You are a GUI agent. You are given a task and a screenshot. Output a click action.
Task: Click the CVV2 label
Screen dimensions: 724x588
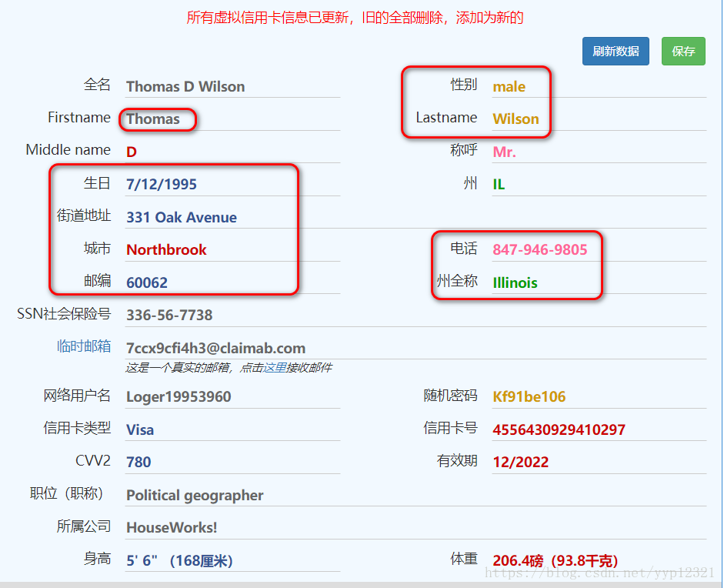(x=93, y=460)
